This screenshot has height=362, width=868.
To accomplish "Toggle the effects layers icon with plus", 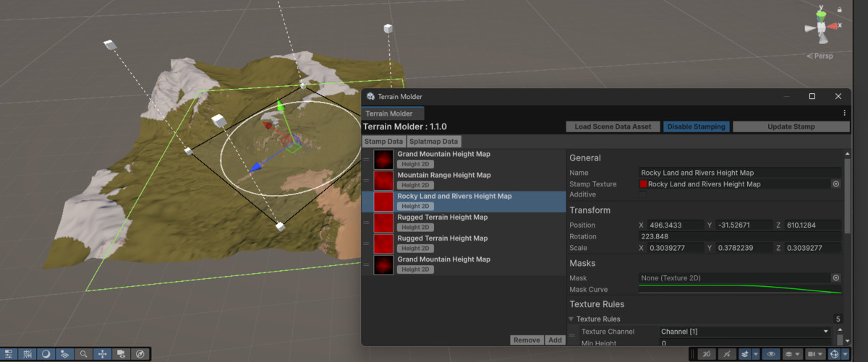I will pos(744,354).
